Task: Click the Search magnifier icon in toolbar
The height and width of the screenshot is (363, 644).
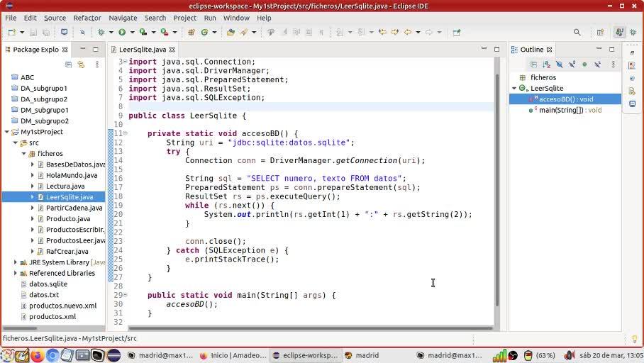Action: [x=577, y=32]
